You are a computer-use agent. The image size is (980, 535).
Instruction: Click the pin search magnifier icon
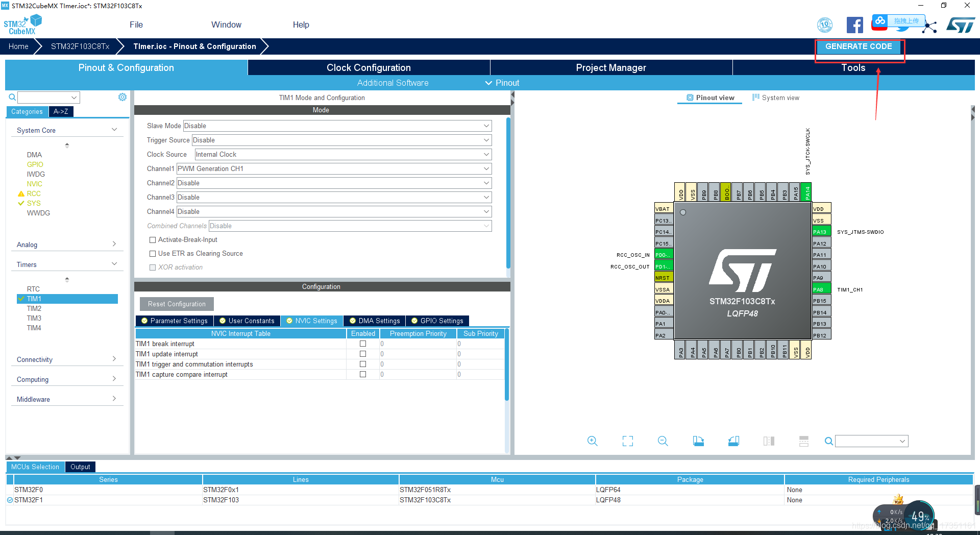[829, 441]
